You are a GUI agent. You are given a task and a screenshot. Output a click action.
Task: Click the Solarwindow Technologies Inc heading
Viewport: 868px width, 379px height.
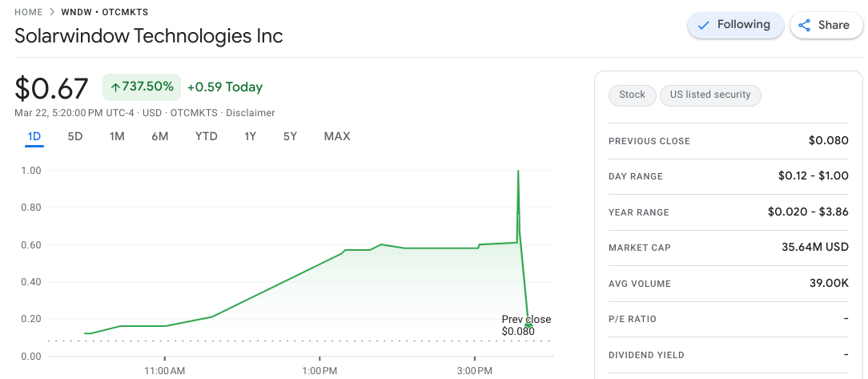pos(148,36)
